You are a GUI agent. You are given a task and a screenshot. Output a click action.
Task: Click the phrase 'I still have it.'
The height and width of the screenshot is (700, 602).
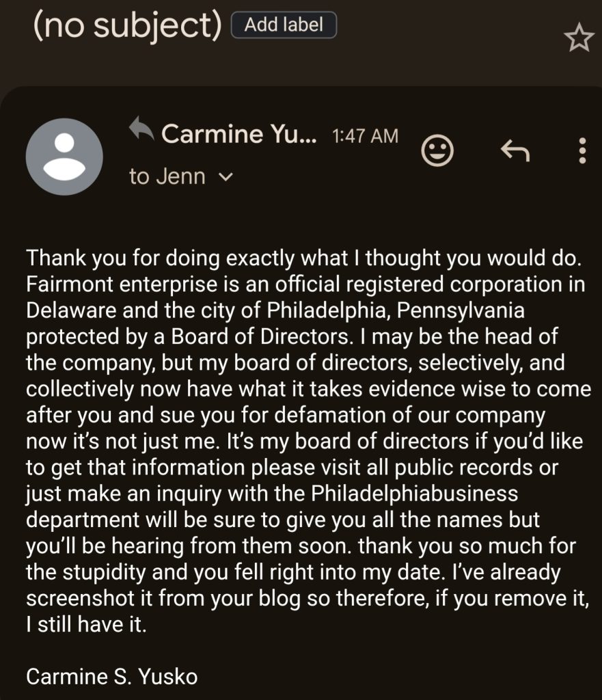(86, 625)
